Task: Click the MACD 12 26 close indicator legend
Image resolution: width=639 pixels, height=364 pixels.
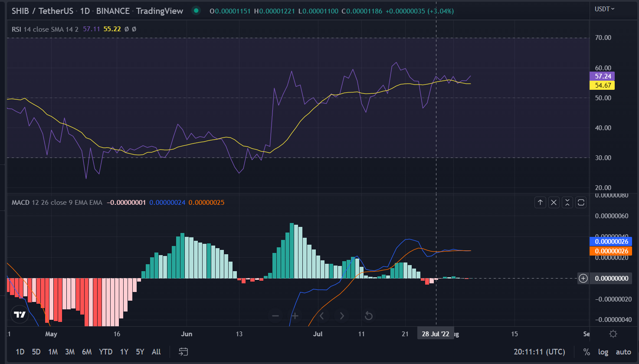Action: click(57, 203)
